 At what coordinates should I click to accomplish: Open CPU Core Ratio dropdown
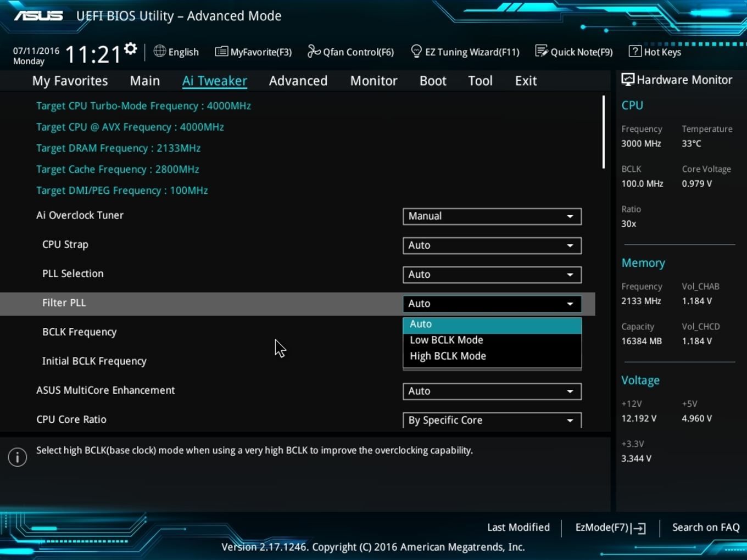492,420
